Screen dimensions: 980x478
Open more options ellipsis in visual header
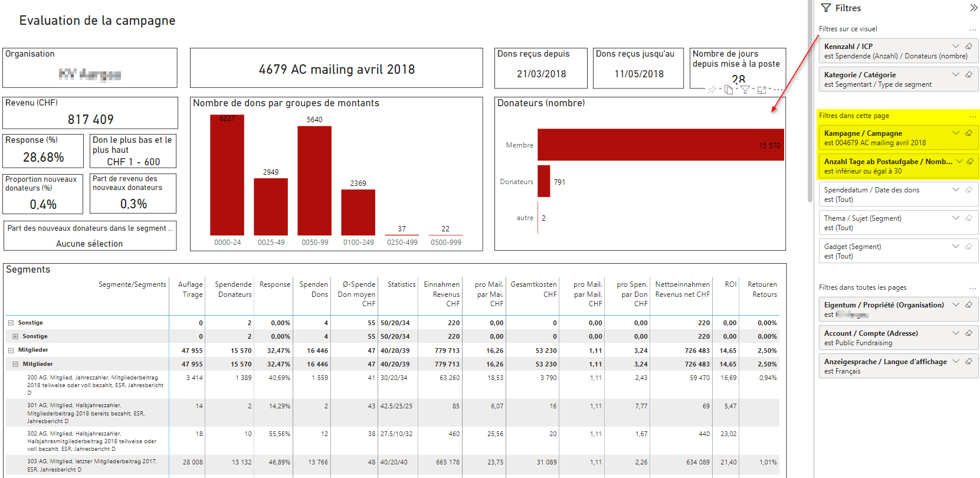coord(778,90)
